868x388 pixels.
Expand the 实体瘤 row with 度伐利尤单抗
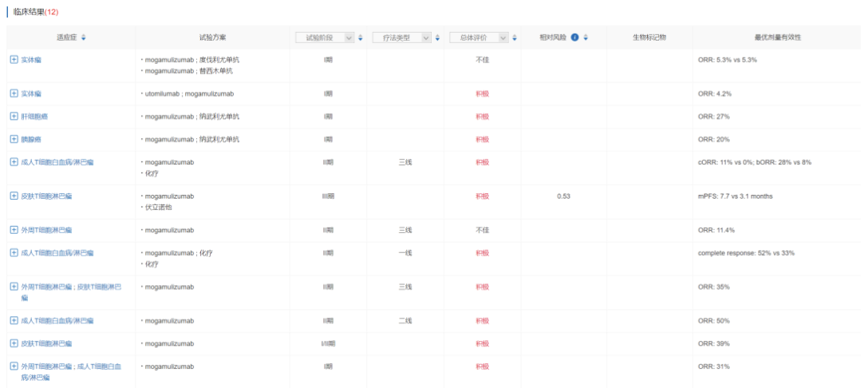14,59
